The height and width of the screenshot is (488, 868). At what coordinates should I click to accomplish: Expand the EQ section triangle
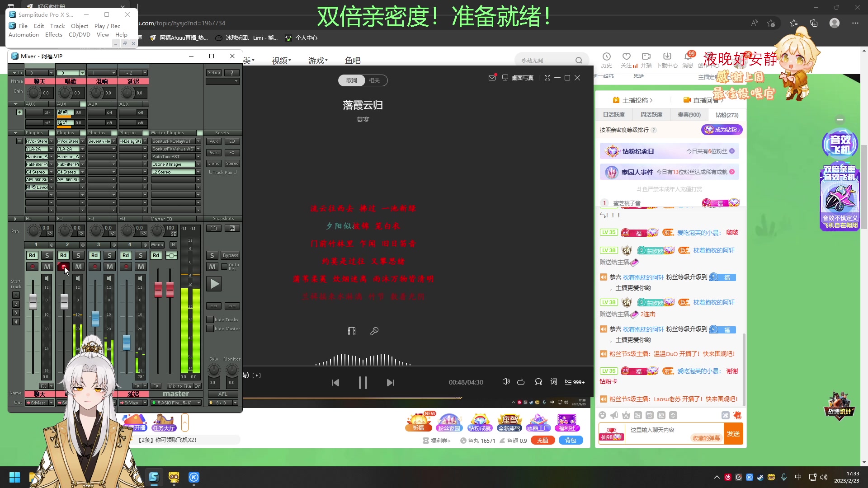15,219
